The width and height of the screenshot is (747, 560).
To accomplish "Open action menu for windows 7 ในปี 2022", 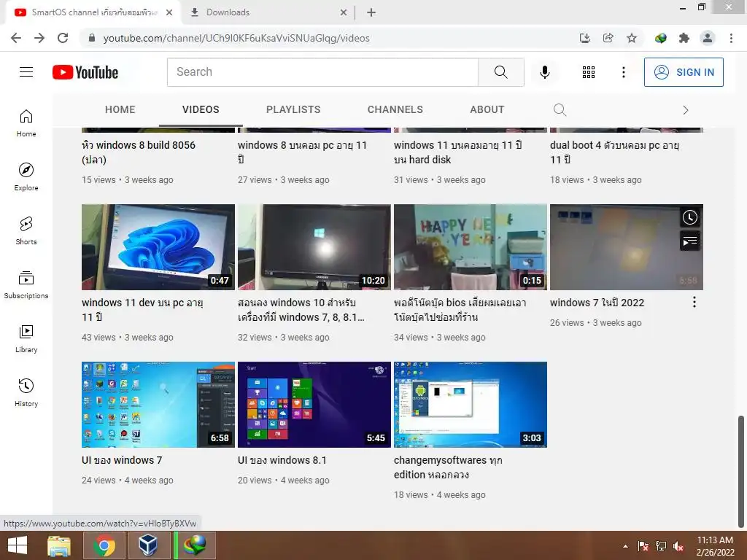I will pyautogui.click(x=694, y=302).
